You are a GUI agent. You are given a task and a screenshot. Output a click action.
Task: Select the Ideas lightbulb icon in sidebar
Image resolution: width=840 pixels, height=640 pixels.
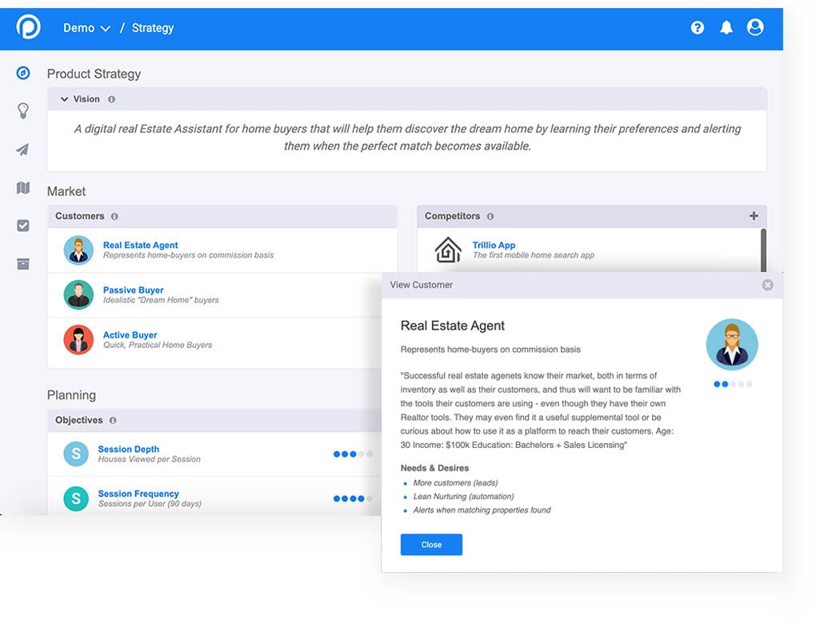pyautogui.click(x=22, y=111)
